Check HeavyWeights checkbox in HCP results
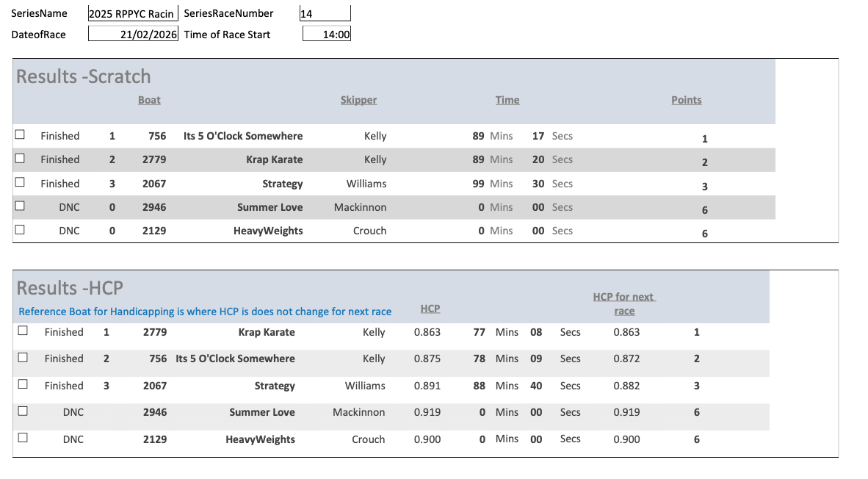 [x=23, y=438]
